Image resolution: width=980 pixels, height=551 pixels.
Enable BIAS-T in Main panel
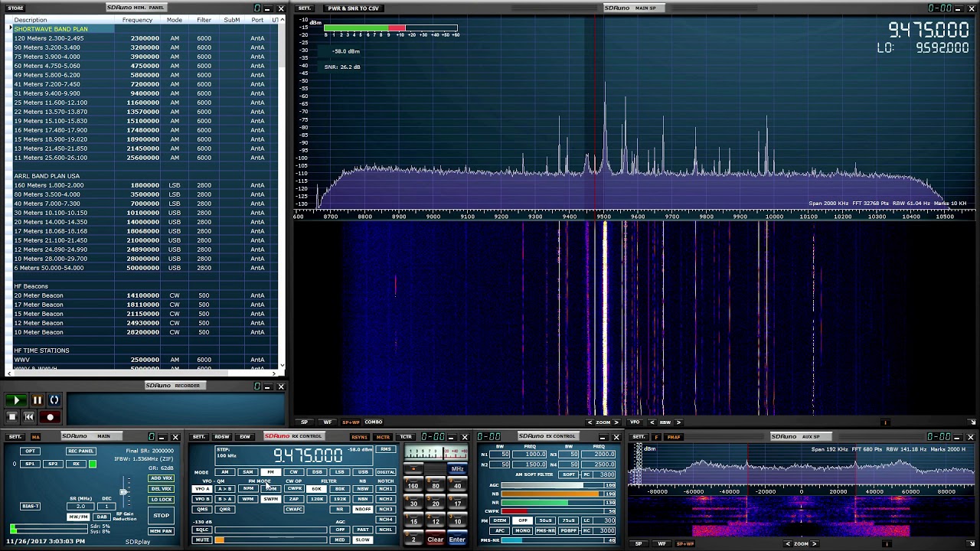point(30,507)
